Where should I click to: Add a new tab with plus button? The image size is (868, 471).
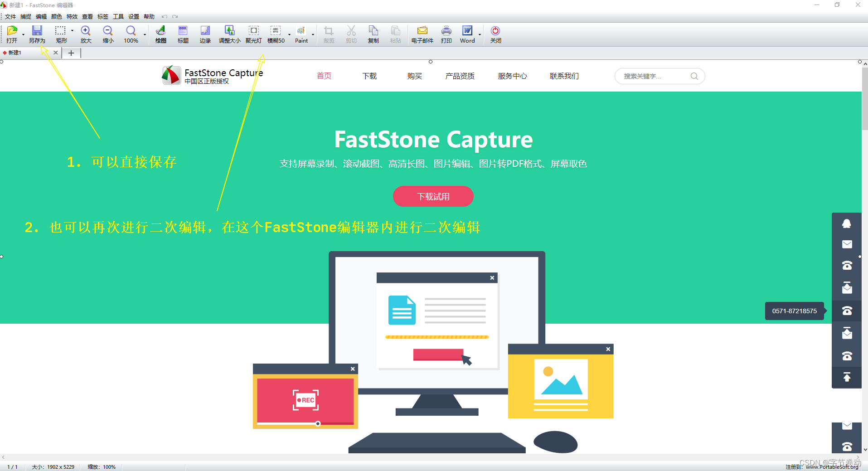pos(71,53)
